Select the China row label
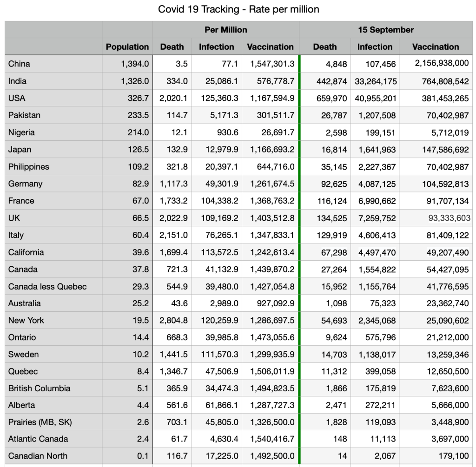Screen dimensions: 476x467 [x=19, y=64]
